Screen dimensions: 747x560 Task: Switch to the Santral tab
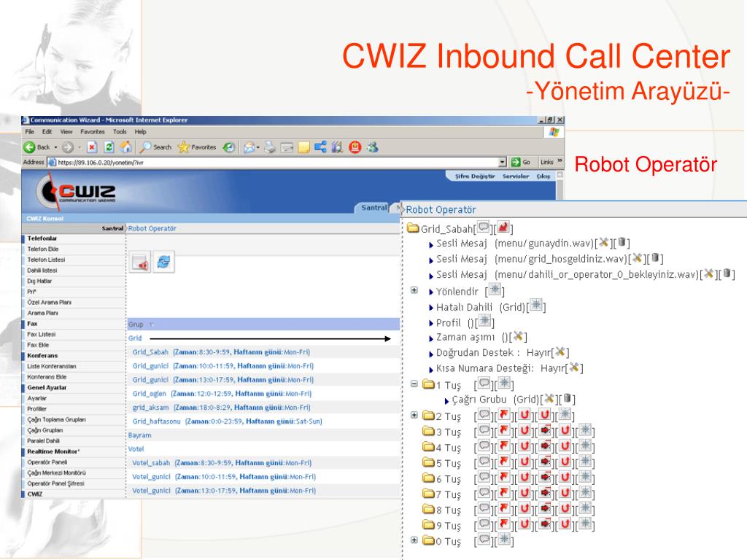coord(373,208)
